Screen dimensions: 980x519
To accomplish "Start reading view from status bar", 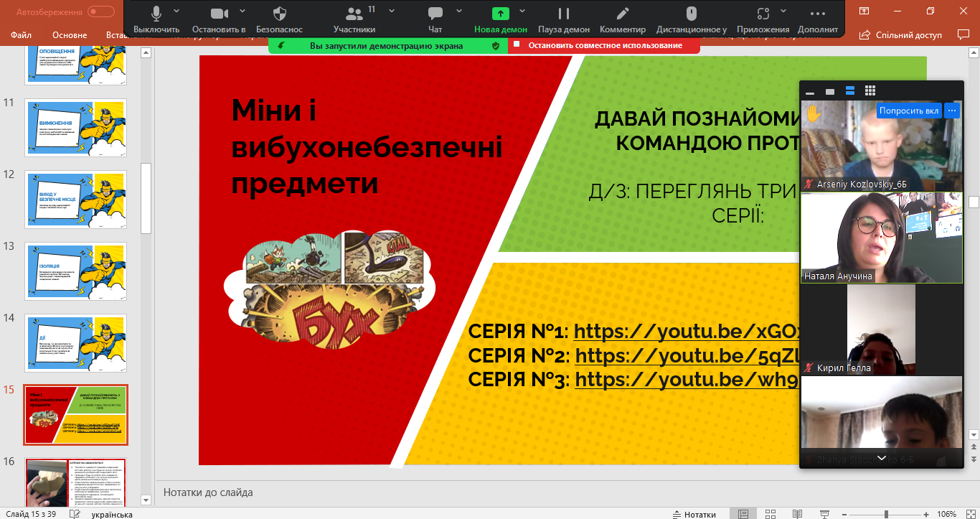I will point(797,514).
